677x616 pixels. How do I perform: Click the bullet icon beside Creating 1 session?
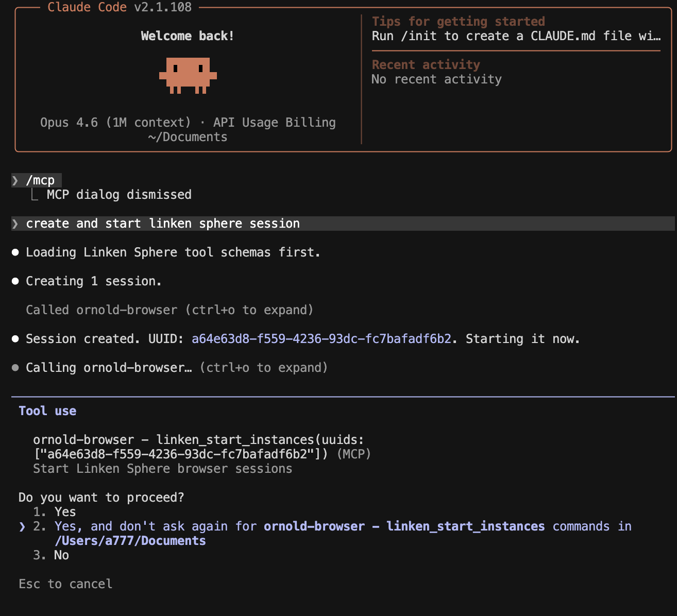pos(15,281)
